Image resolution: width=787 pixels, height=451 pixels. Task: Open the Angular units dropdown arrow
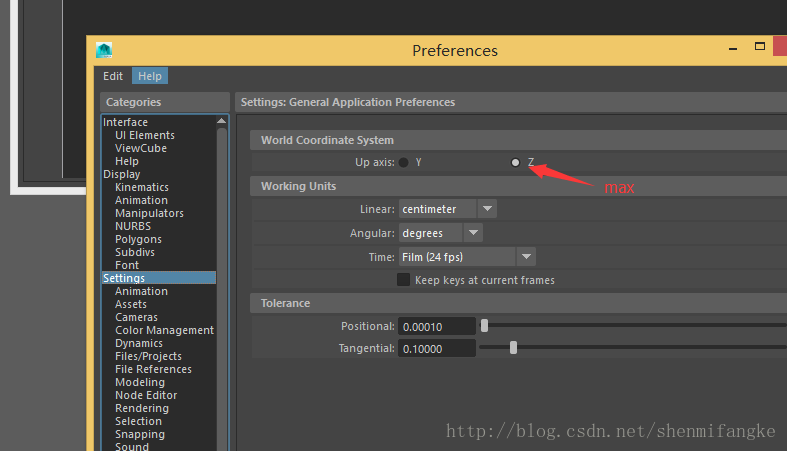click(x=473, y=233)
